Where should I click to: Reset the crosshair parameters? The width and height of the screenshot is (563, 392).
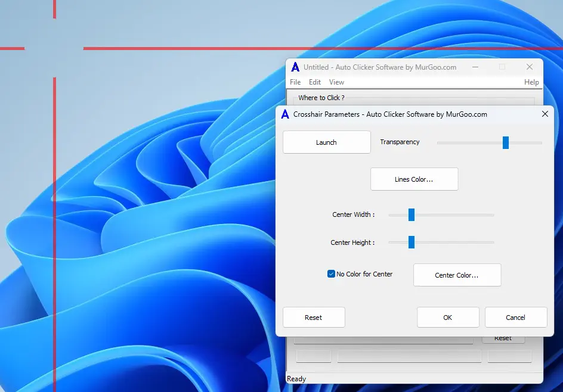pyautogui.click(x=313, y=317)
